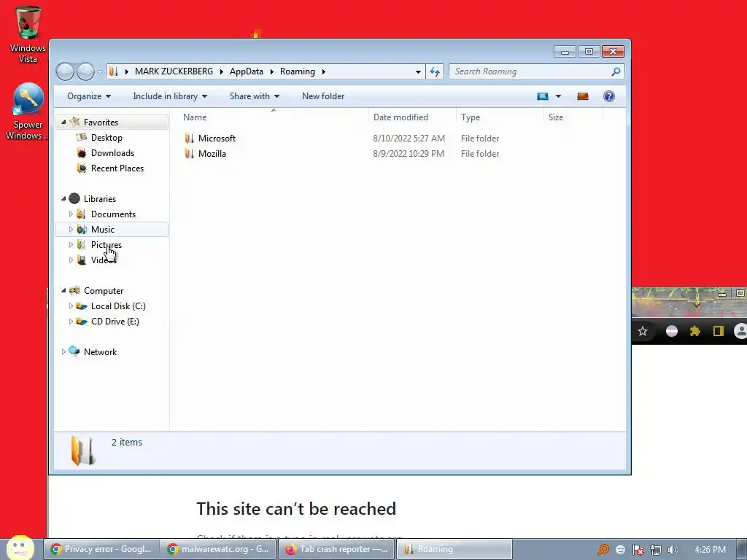Open the Chrome extensions puzzle icon
Image resolution: width=747 pixels, height=560 pixels.
695,331
